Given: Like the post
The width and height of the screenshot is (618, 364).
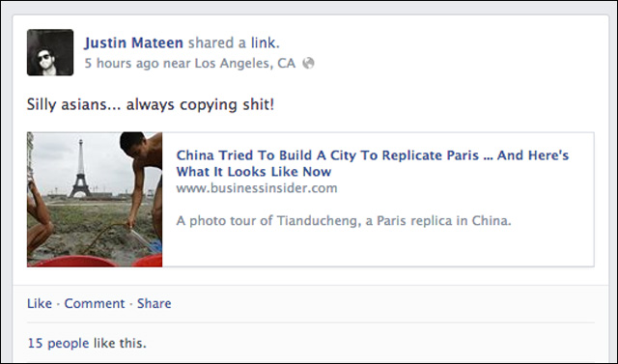Looking at the screenshot, I should (40, 303).
